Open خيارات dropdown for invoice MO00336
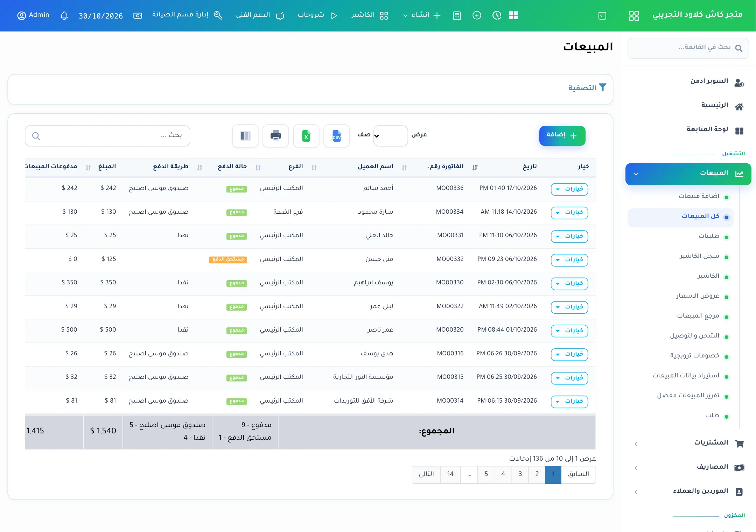Screen dimensions: 756x532 tap(569, 189)
